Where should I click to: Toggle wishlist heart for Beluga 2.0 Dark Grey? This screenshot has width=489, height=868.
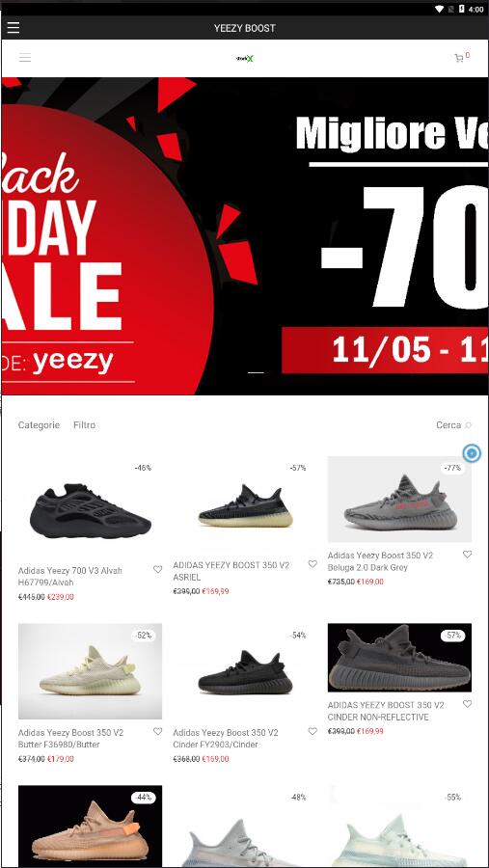click(x=468, y=555)
